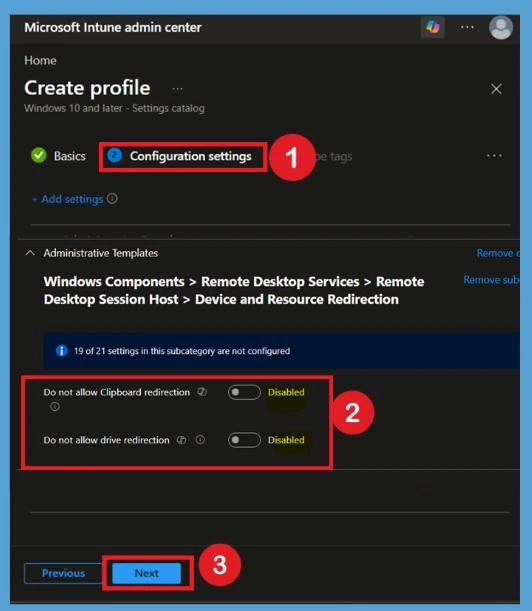The width and height of the screenshot is (532, 611).
Task: Click Copilot icon beside drive redirection
Action: coord(181,440)
